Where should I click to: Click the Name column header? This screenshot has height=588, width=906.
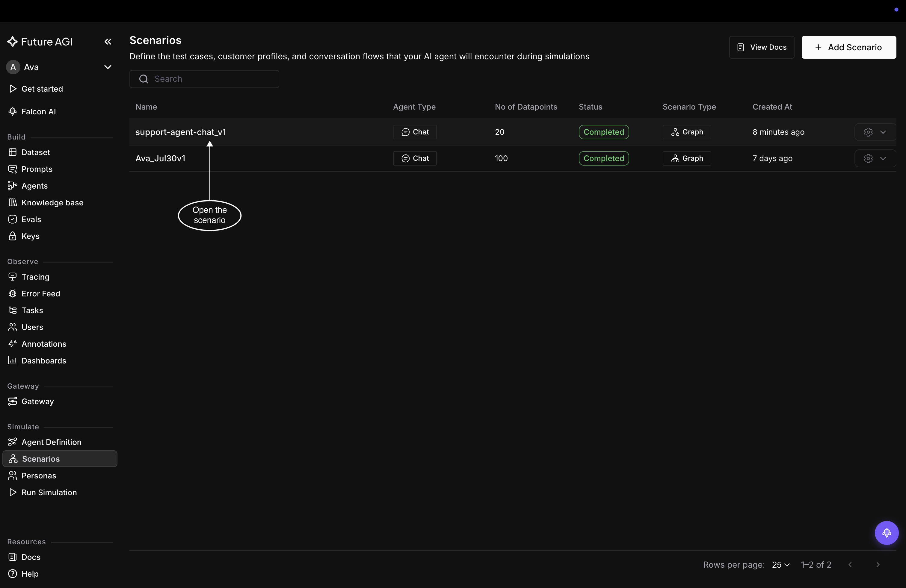146,107
